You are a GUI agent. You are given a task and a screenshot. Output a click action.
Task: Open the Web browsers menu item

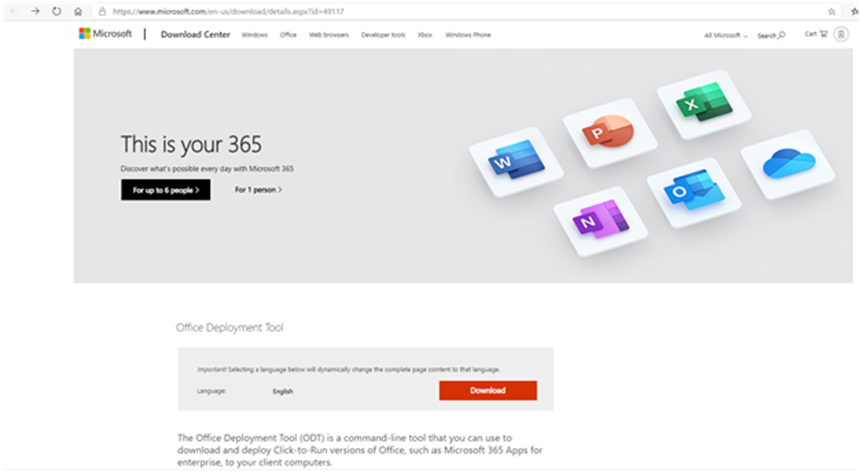(x=328, y=35)
